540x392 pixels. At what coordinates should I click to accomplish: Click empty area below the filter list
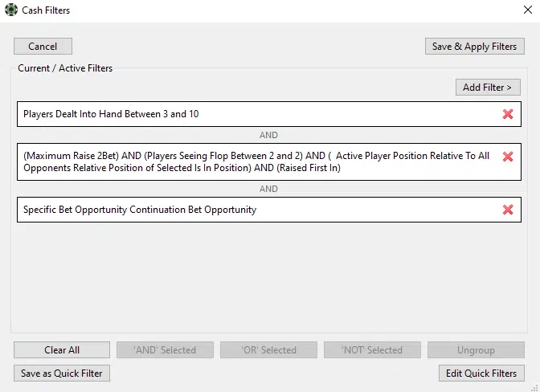[269, 277]
